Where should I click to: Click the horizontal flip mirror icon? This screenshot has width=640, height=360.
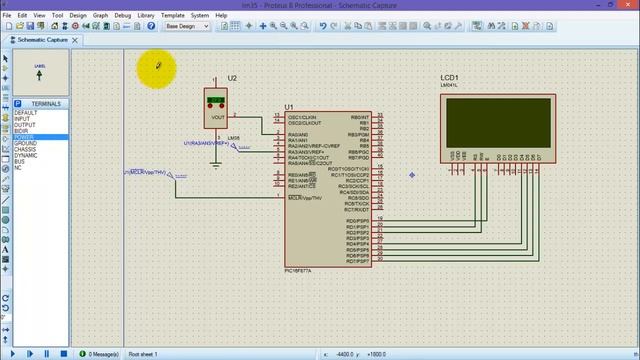pyautogui.click(x=5, y=329)
